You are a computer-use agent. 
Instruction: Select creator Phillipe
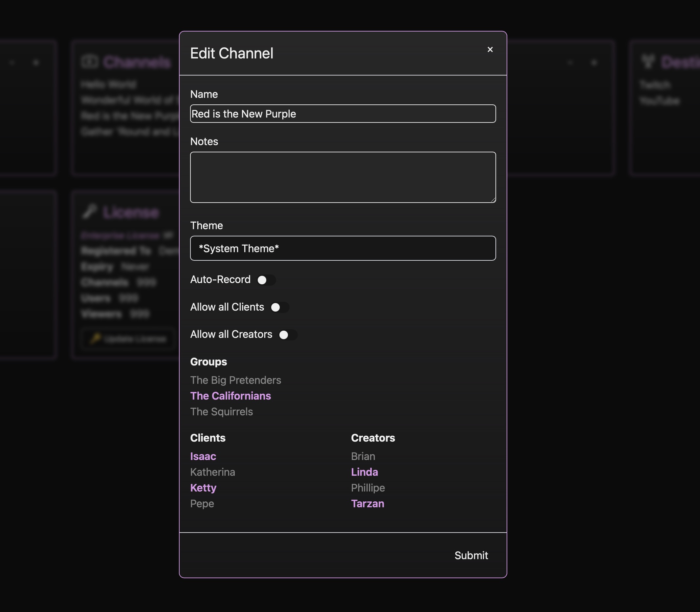[x=367, y=488]
